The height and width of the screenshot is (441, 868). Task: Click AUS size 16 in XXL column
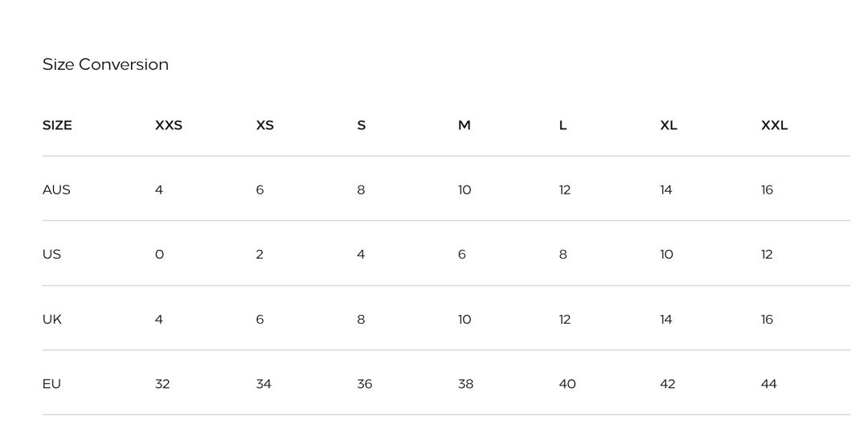pos(767,190)
